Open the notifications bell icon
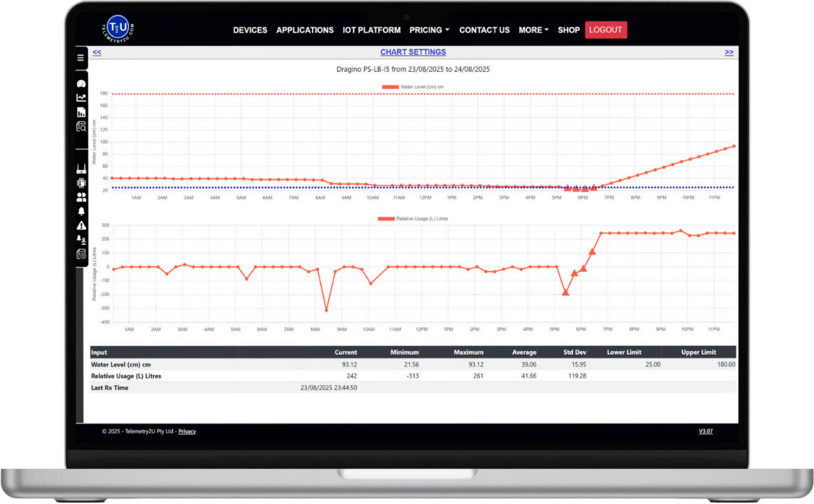The height and width of the screenshot is (504, 814). 81,211
